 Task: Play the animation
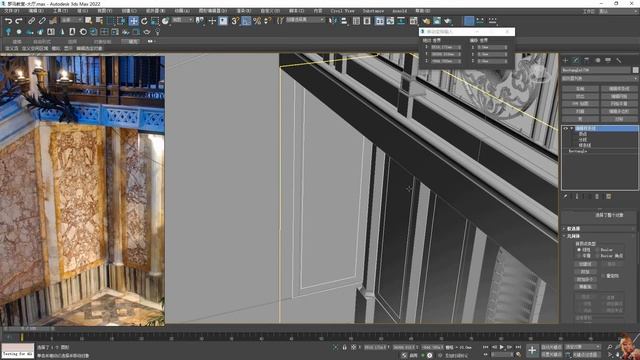[x=502, y=347]
